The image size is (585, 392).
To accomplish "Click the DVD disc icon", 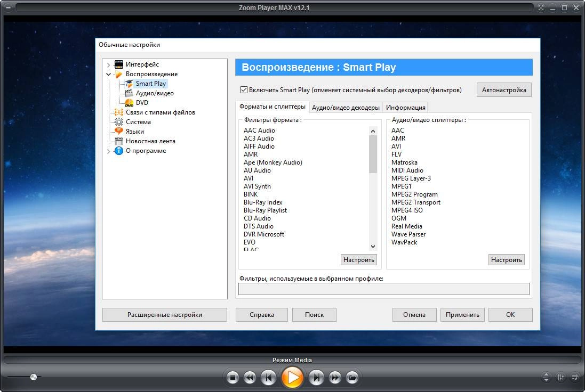I will (129, 103).
